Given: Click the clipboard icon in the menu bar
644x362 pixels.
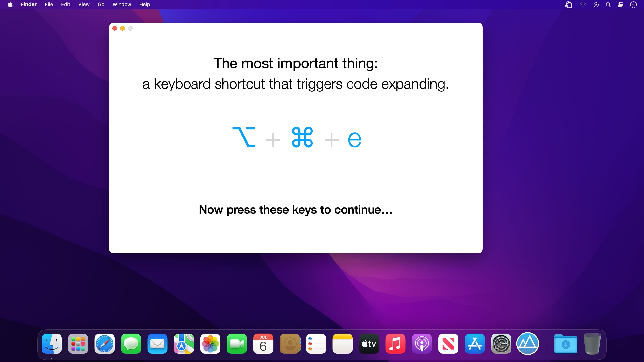Looking at the screenshot, I should point(569,5).
